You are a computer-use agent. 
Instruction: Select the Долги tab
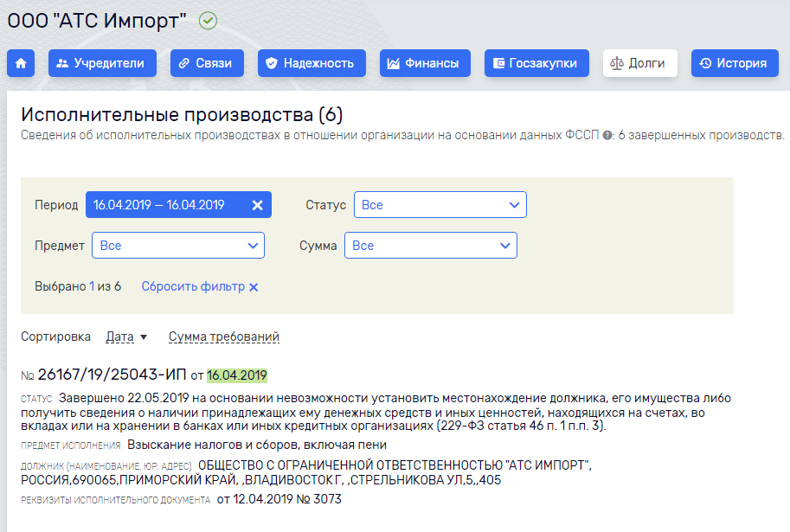click(x=639, y=63)
